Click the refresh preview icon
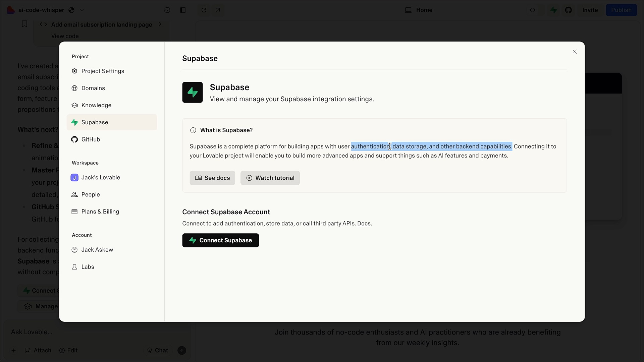 click(x=204, y=10)
